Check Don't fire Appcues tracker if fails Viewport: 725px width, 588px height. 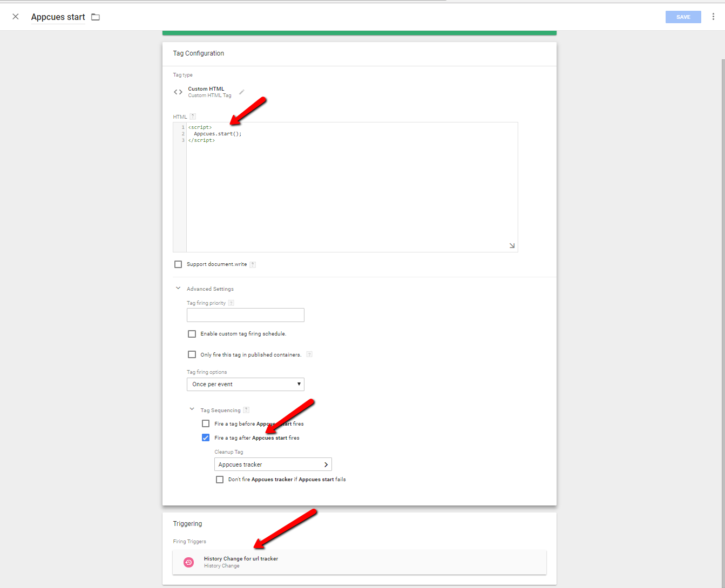point(220,480)
